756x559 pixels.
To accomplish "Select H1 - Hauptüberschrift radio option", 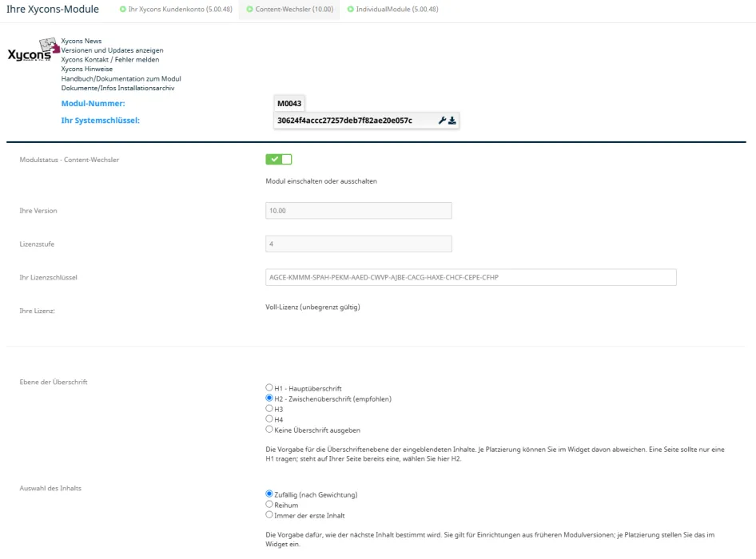I will [x=269, y=387].
